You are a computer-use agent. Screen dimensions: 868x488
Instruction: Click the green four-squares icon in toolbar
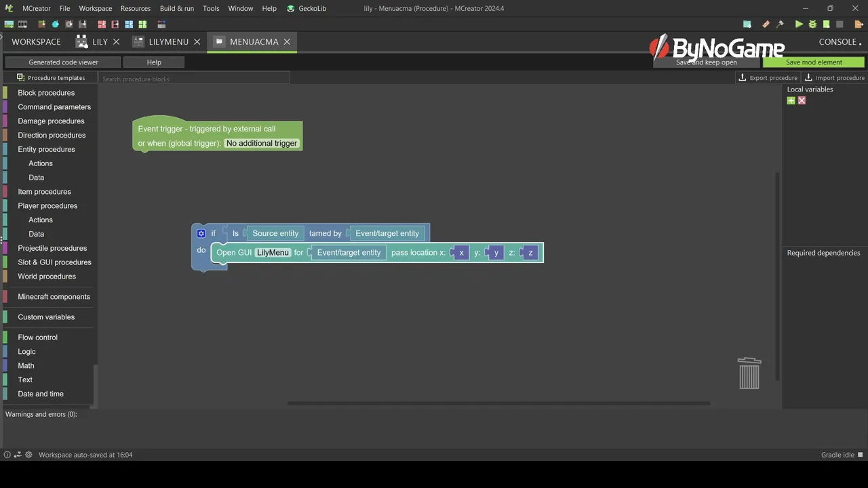pos(142,24)
